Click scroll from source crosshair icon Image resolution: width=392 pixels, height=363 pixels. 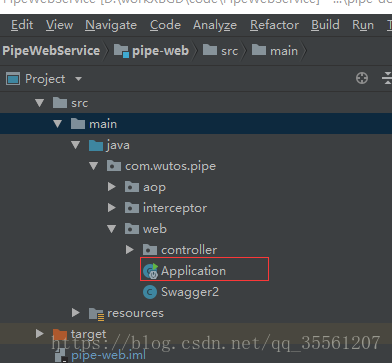[x=362, y=78]
